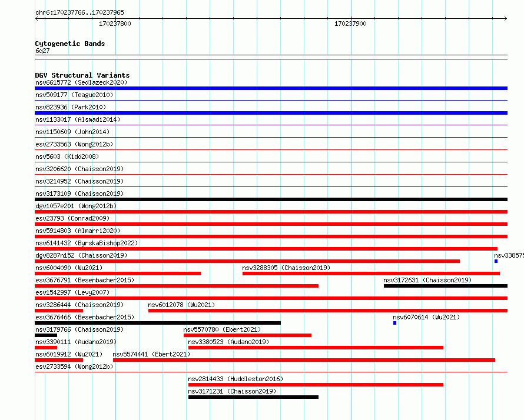Image resolution: width=524 pixels, height=420 pixels.
Task: Select the red bar under esv23793 (Conrad2009)
Action: pos(271,224)
